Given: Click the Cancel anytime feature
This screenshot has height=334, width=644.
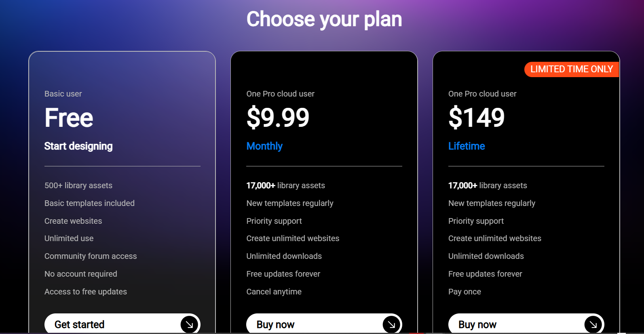Looking at the screenshot, I should coord(274,292).
